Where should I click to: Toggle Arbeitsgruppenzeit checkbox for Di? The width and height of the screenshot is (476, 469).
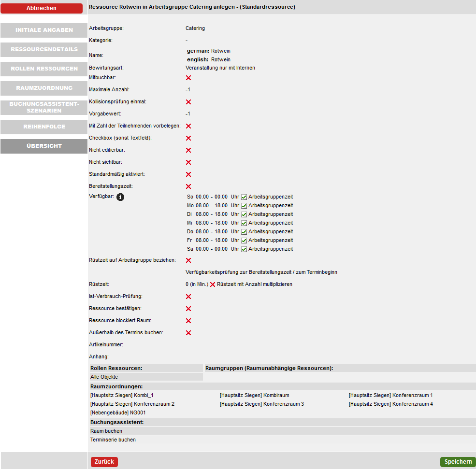click(x=244, y=215)
